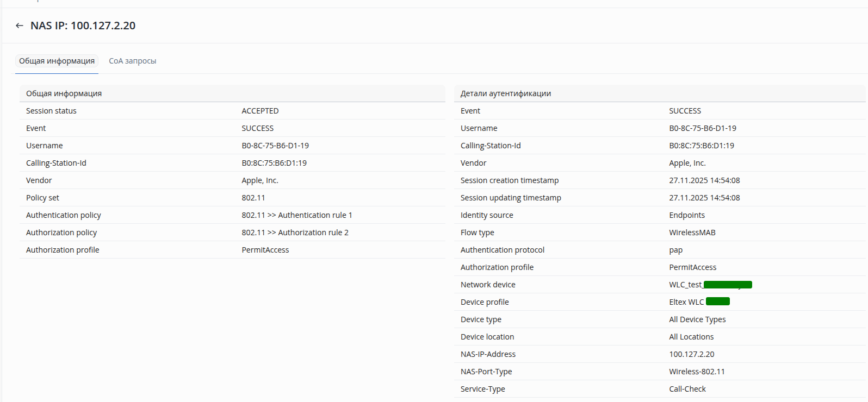Screen dimensions: 868x402
Task: Click the Authorization rule 2 policy value
Action: coord(295,233)
